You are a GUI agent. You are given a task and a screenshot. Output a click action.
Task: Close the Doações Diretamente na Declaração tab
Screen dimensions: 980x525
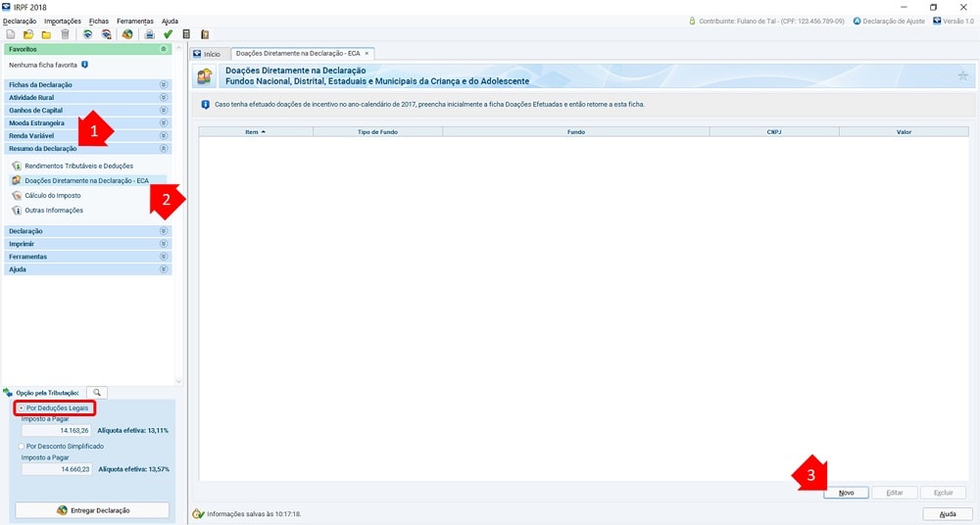tap(367, 54)
